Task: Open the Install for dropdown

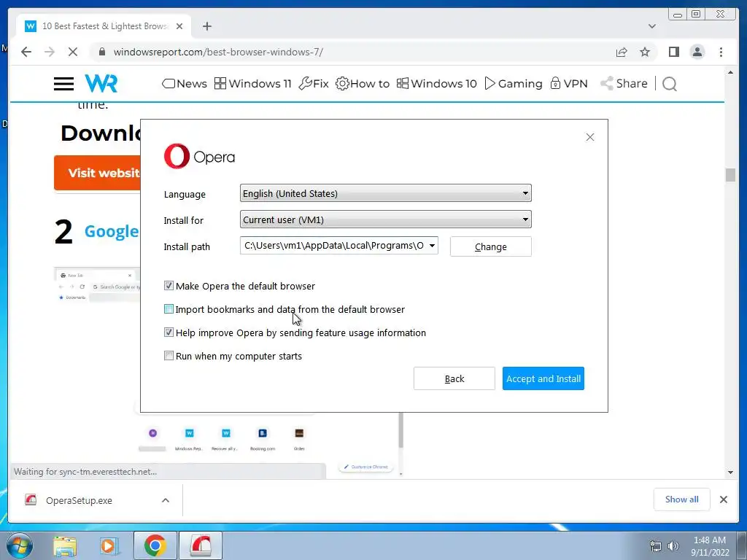Action: [x=385, y=219]
